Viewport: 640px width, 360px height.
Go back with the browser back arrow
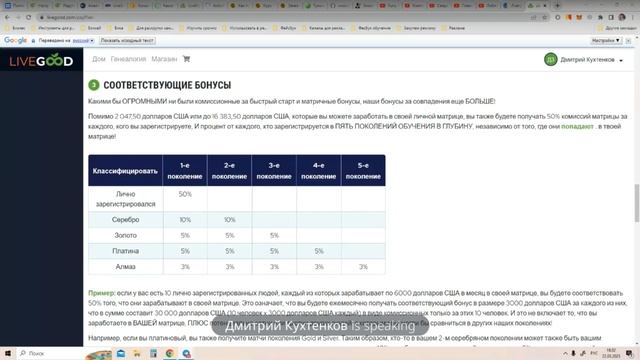[x=7, y=18]
